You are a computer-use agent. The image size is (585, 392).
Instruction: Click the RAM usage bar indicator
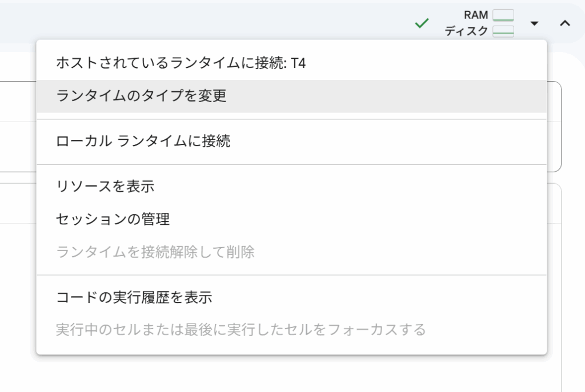click(503, 15)
